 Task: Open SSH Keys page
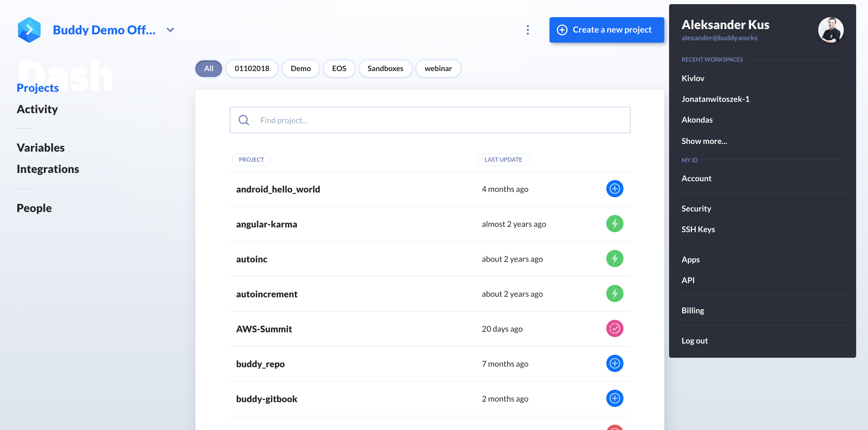click(698, 230)
